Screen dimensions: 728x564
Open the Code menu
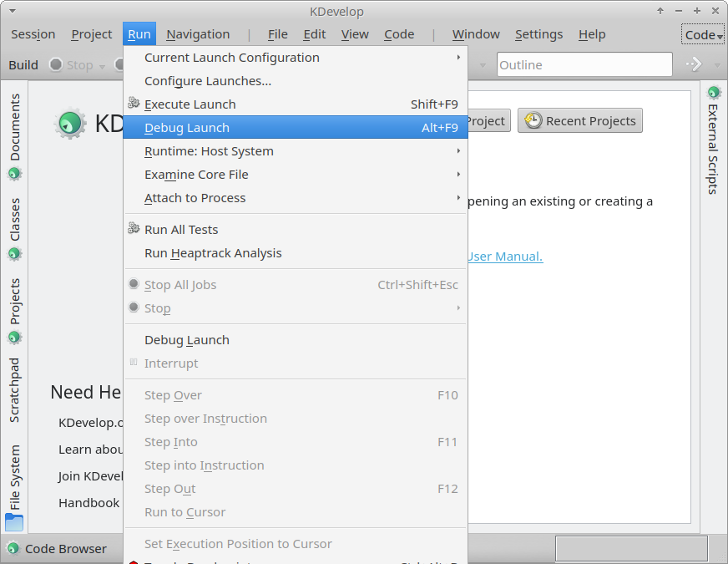coord(399,34)
